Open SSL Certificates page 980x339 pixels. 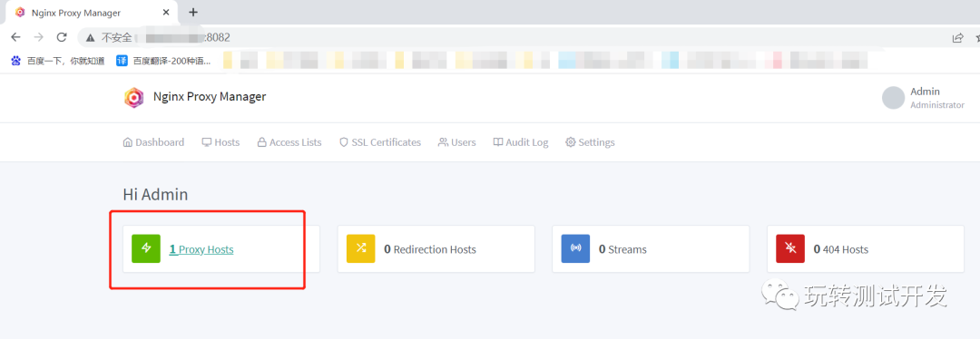coord(380,142)
